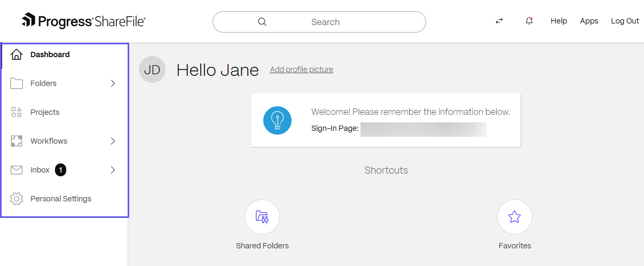Image resolution: width=644 pixels, height=266 pixels.
Task: Go to Dashboard in the sidebar
Action: (x=50, y=54)
